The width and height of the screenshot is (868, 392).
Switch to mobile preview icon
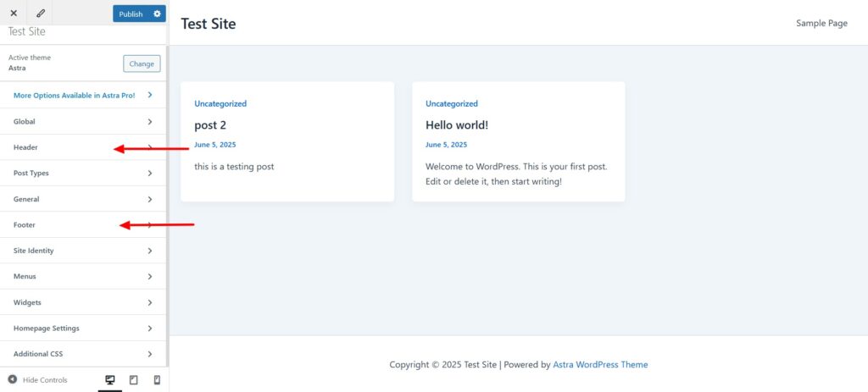(x=157, y=380)
